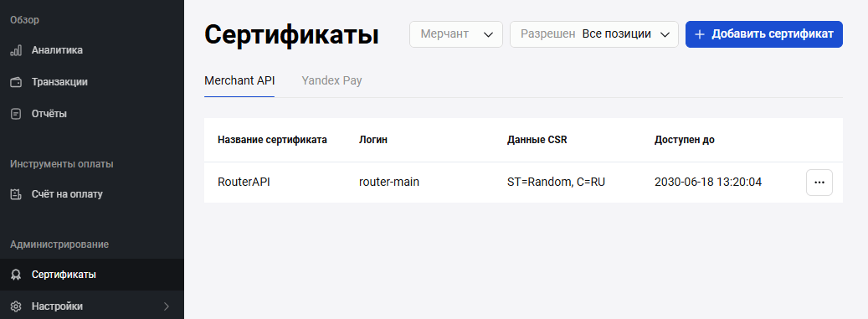The width and height of the screenshot is (868, 319).
Task: Click the Reports document icon
Action: click(16, 114)
